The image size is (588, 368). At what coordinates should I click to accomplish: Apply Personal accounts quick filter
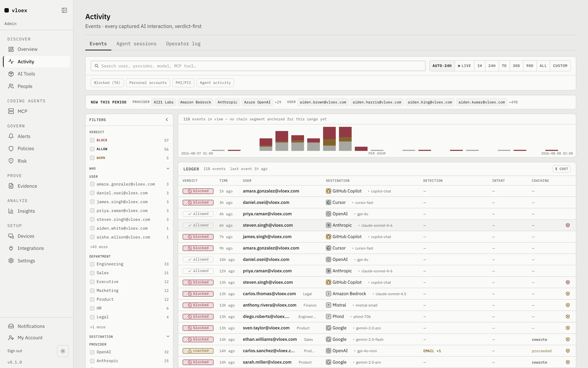(148, 83)
